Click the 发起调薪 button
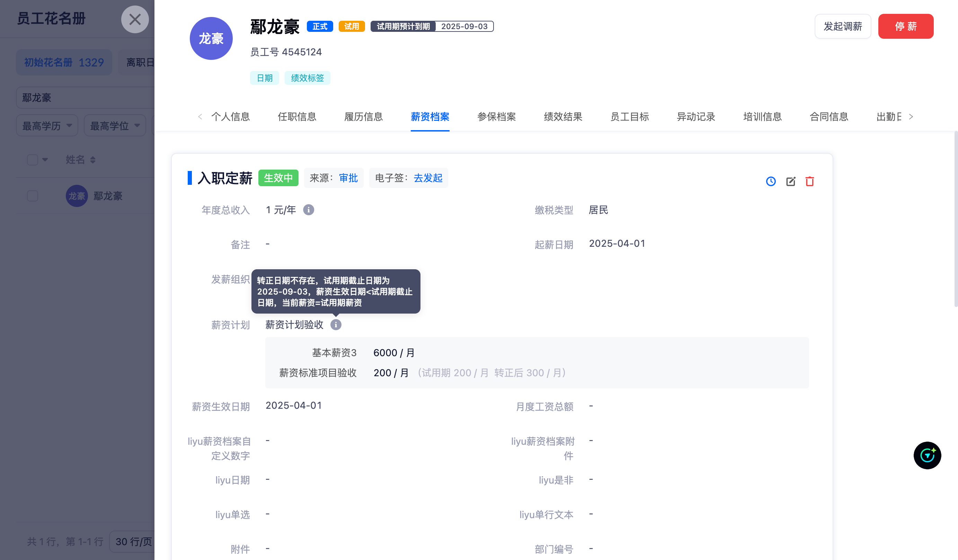Image resolution: width=958 pixels, height=560 pixels. (x=843, y=26)
